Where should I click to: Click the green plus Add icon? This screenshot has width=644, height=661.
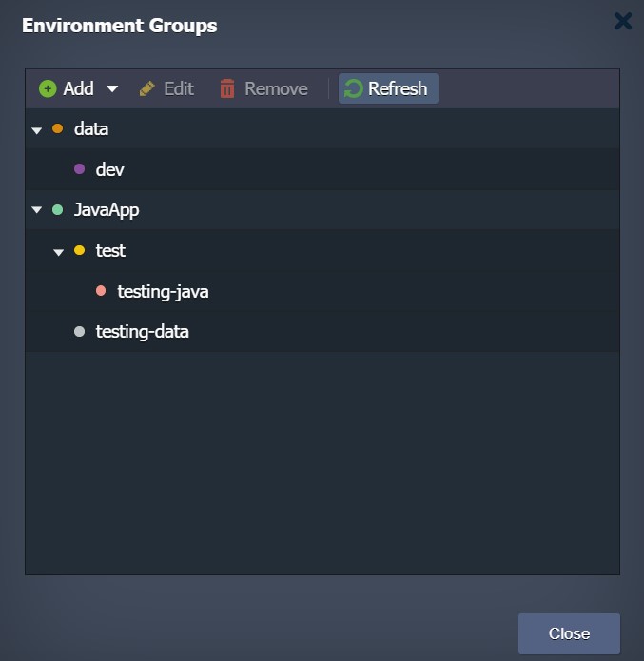pos(48,89)
